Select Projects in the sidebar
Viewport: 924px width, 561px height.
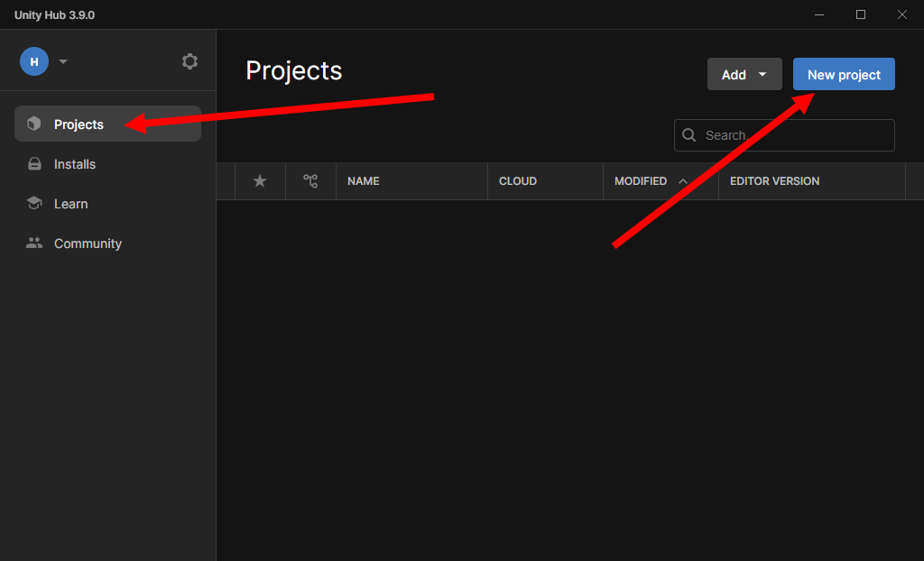(x=108, y=124)
